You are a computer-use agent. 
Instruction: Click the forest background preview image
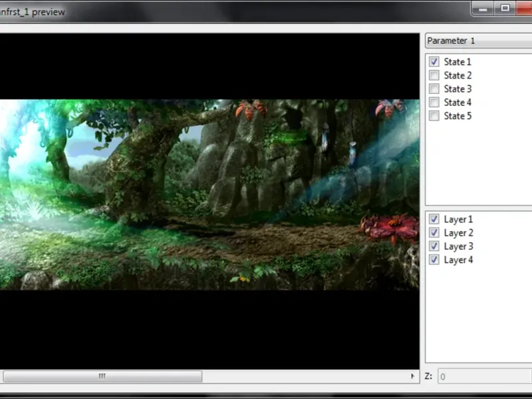coord(209,195)
